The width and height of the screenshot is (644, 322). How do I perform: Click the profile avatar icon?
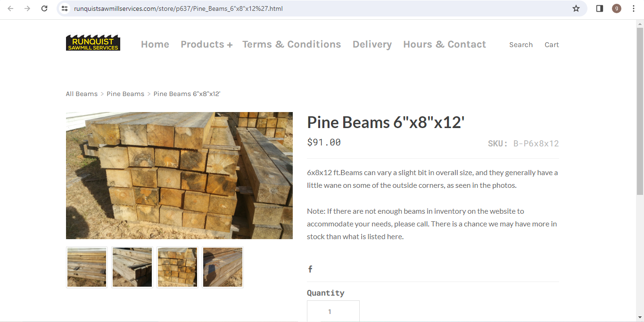tap(617, 8)
